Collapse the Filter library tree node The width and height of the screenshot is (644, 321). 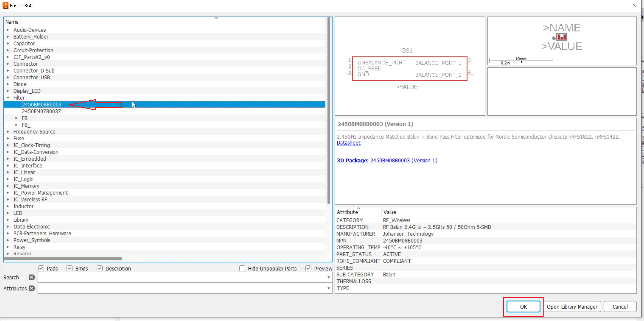coord(8,98)
